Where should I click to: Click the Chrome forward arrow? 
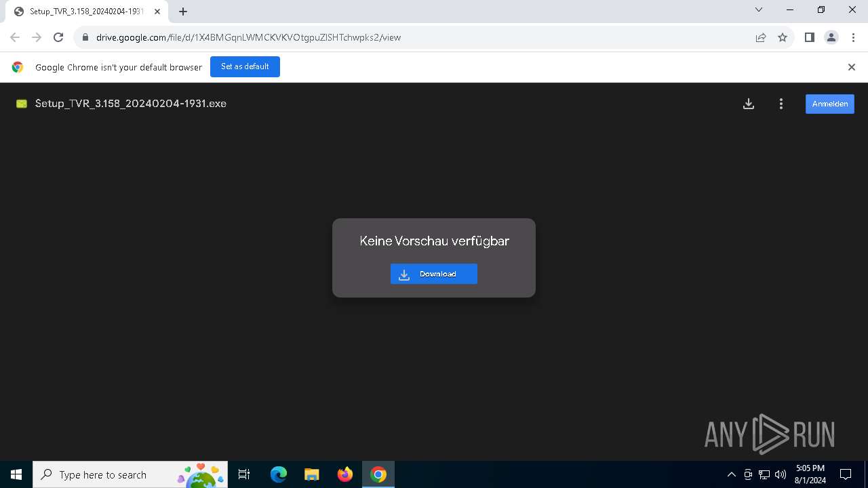click(37, 37)
